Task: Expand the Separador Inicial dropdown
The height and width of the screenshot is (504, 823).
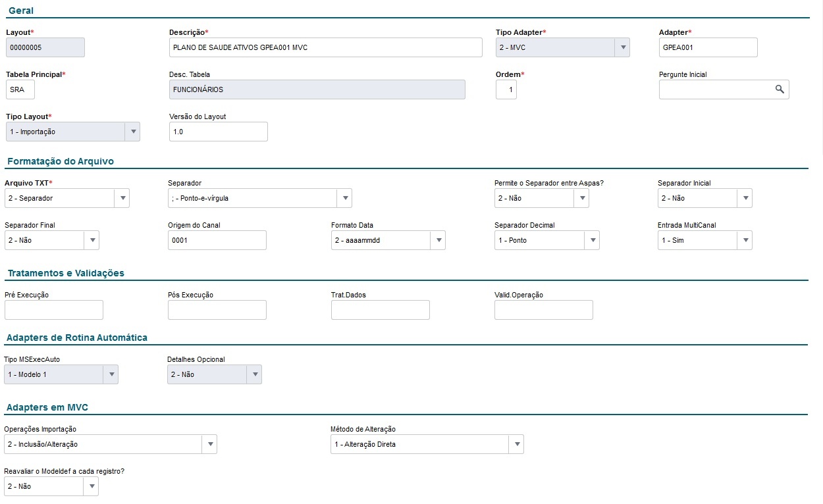Action: click(744, 198)
